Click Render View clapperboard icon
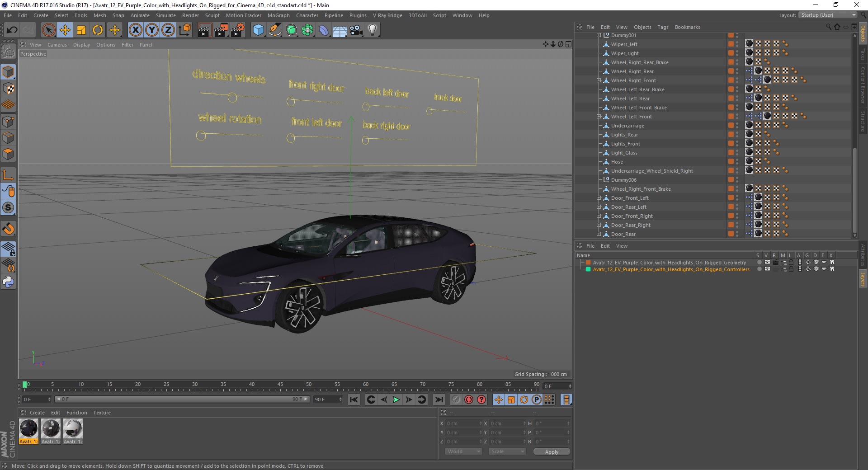 (x=204, y=30)
